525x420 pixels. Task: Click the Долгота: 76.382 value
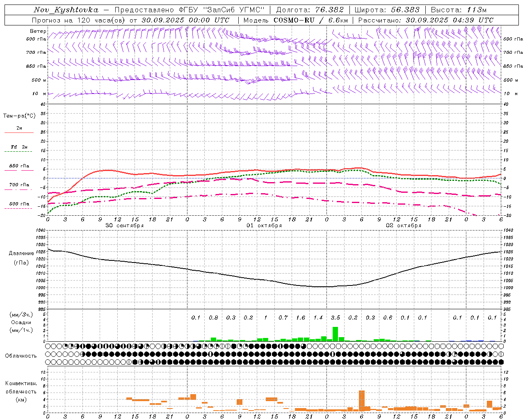pos(310,10)
